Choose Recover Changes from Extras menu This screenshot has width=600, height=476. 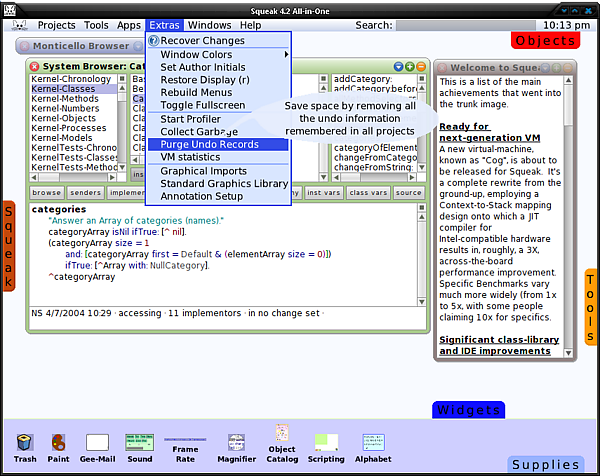(218, 41)
